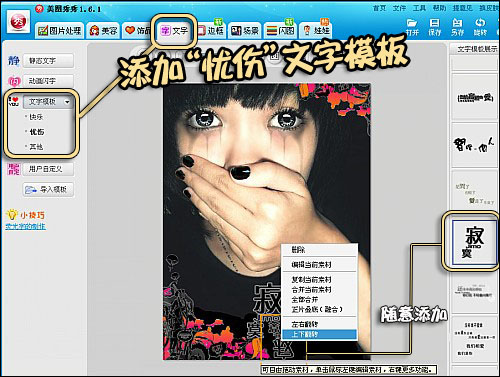This screenshot has height=377, width=500.
Task: Open the 工具 menu
Action: coord(419,8)
